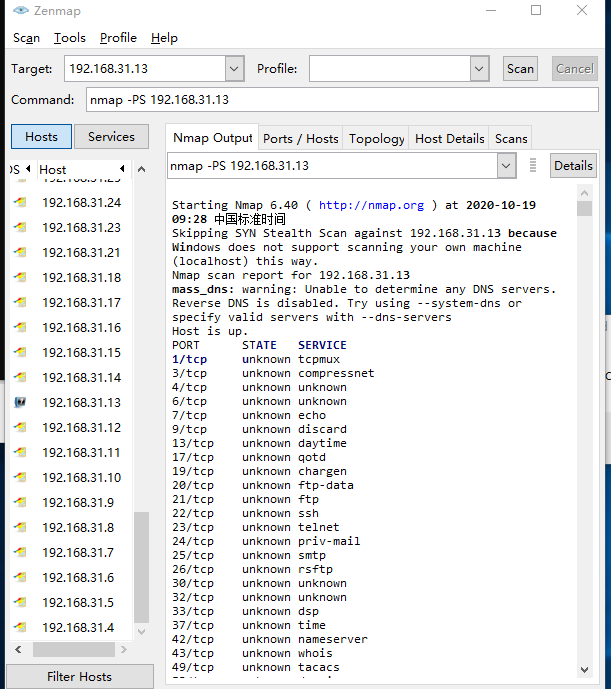Click the 1/tcp tcpmux output line
Viewport: 611px width, 689px height.
(256, 359)
